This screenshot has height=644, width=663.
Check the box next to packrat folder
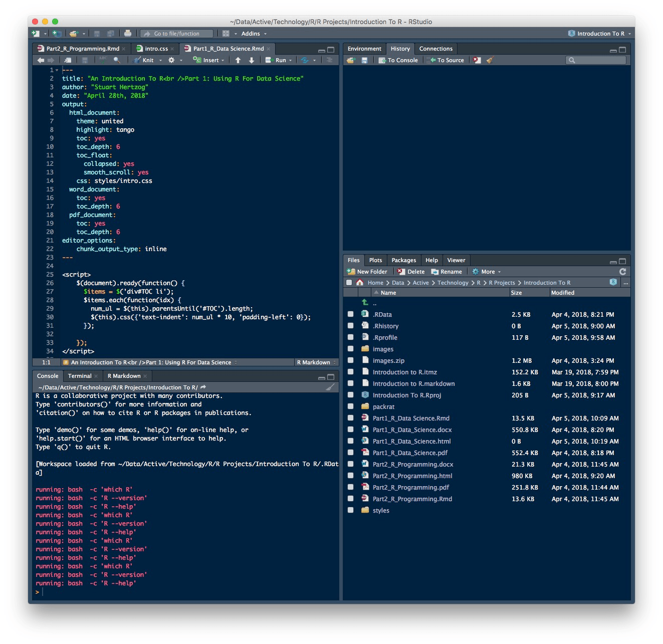350,406
